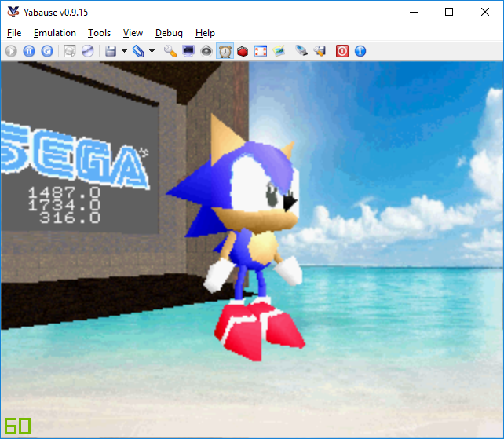Click the red power Quit icon
This screenshot has width=504, height=439.
tap(342, 51)
